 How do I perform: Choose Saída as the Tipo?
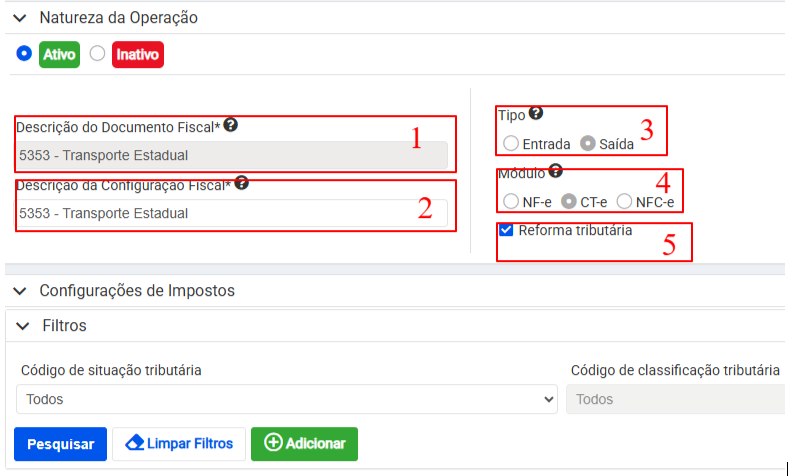588,143
